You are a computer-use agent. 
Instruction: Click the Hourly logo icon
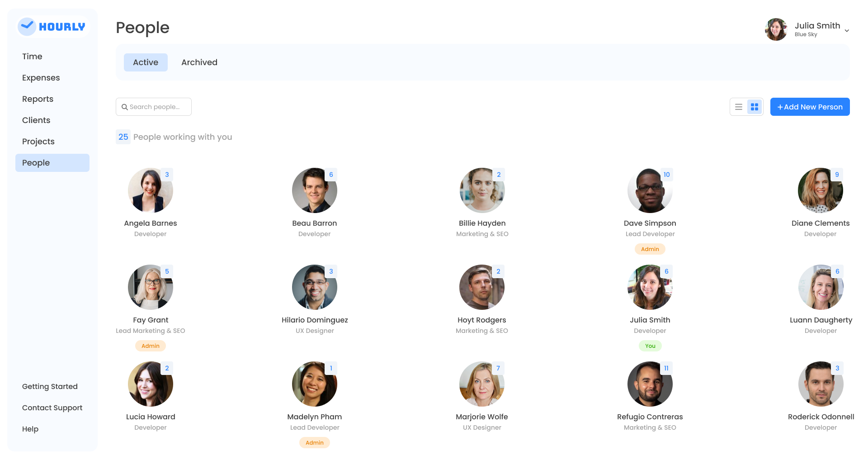(27, 27)
